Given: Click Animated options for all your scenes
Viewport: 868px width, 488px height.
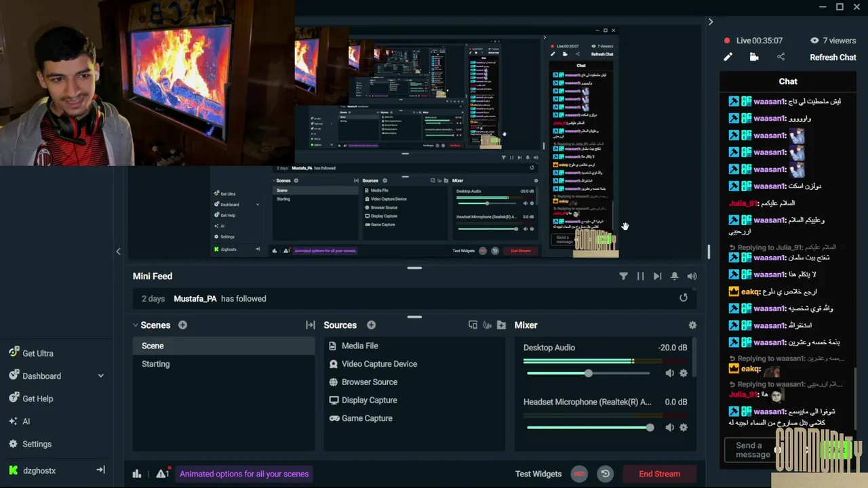Looking at the screenshot, I should [244, 474].
